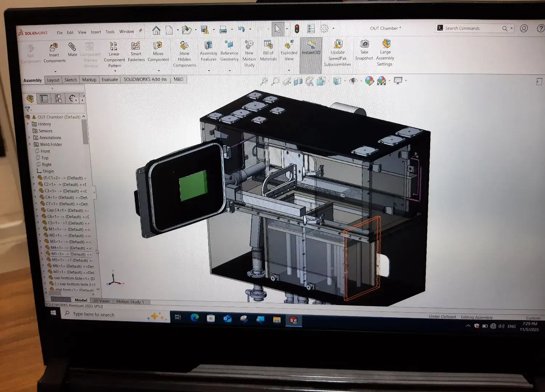The image size is (545, 392).
Task: Open the Tools menu
Action: pyautogui.click(x=110, y=32)
